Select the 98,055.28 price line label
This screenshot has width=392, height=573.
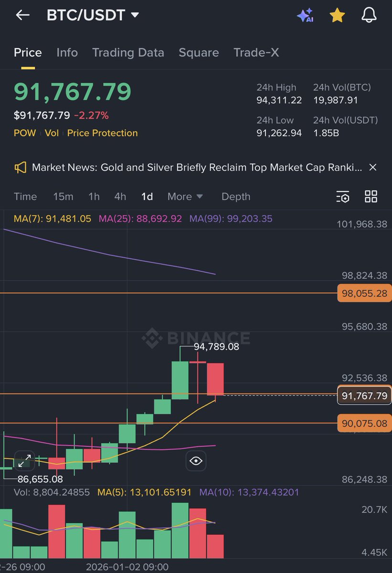[364, 293]
